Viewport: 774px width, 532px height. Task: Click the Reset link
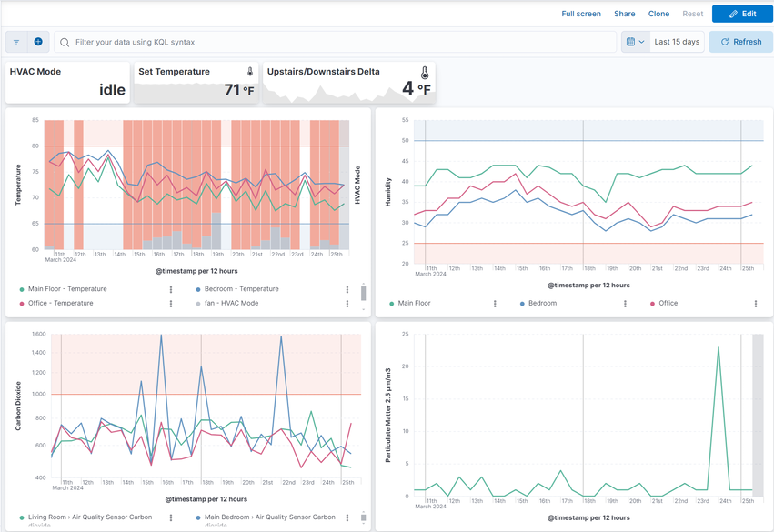tap(692, 14)
